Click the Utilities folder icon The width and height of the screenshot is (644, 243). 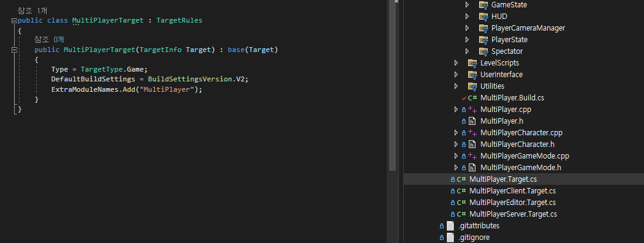[472, 86]
